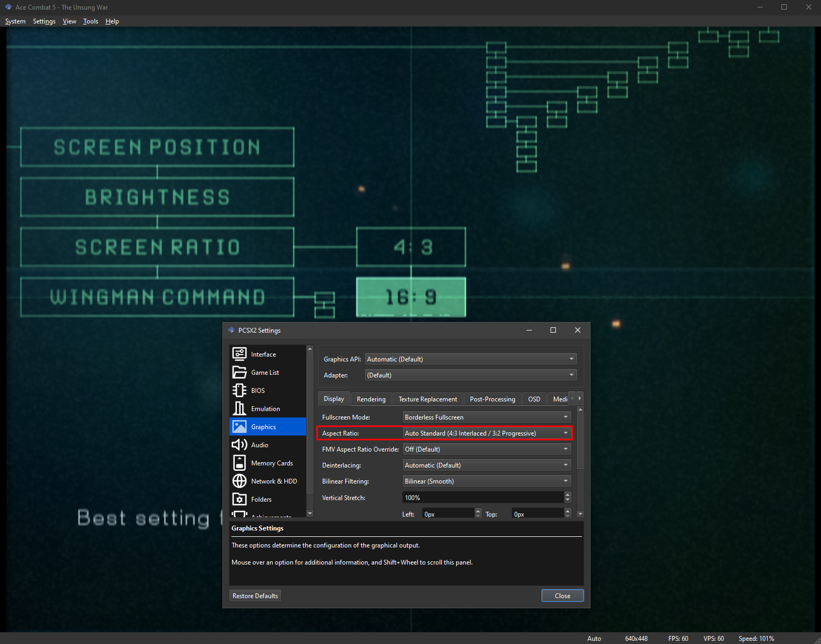This screenshot has width=821, height=644.
Task: Open the Folders gear-folder icon
Action: 240,499
